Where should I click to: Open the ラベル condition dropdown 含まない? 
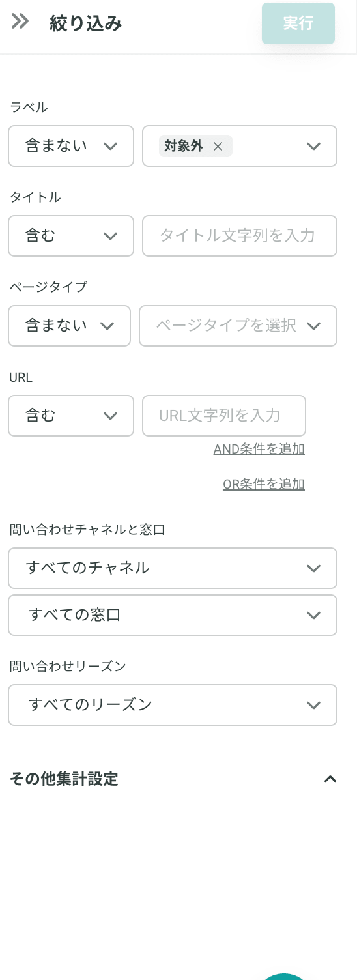click(71, 146)
